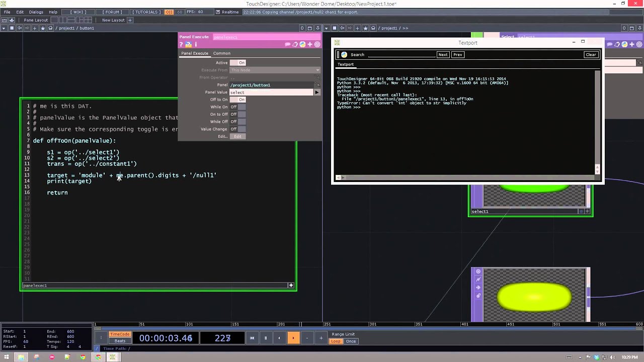Switch to the Common parameter tab
The image size is (644, 362).
[222, 53]
